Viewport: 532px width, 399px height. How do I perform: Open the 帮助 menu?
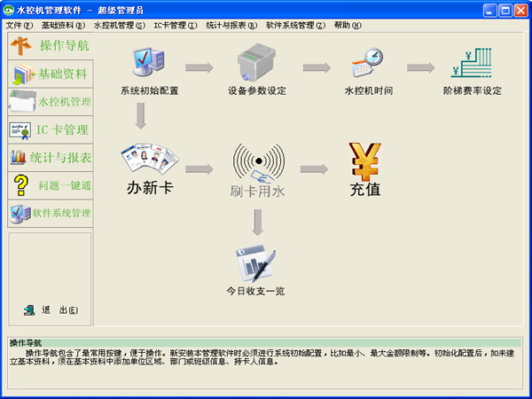[347, 26]
